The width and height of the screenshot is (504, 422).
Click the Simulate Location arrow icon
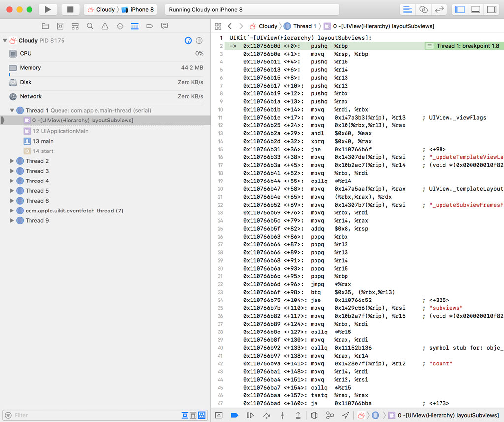pos(346,415)
